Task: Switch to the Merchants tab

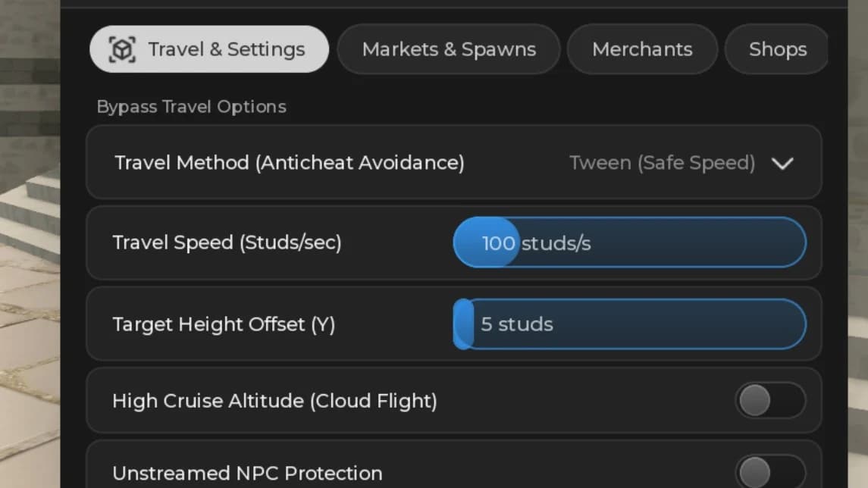Action: tap(642, 49)
